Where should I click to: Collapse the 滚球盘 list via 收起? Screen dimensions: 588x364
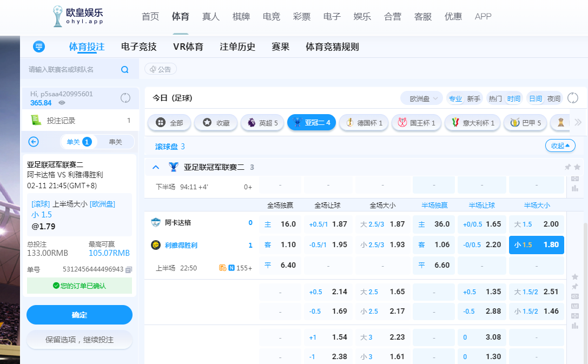(560, 146)
